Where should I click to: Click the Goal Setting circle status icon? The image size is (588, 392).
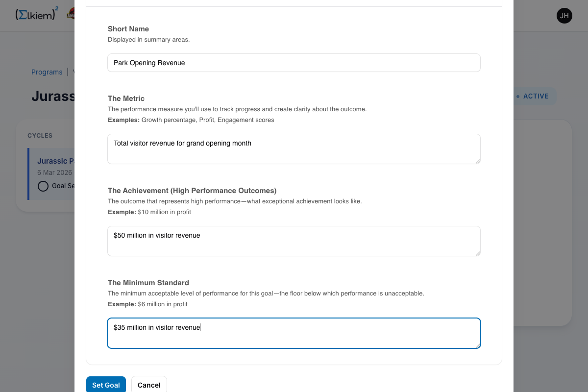pyautogui.click(x=43, y=186)
